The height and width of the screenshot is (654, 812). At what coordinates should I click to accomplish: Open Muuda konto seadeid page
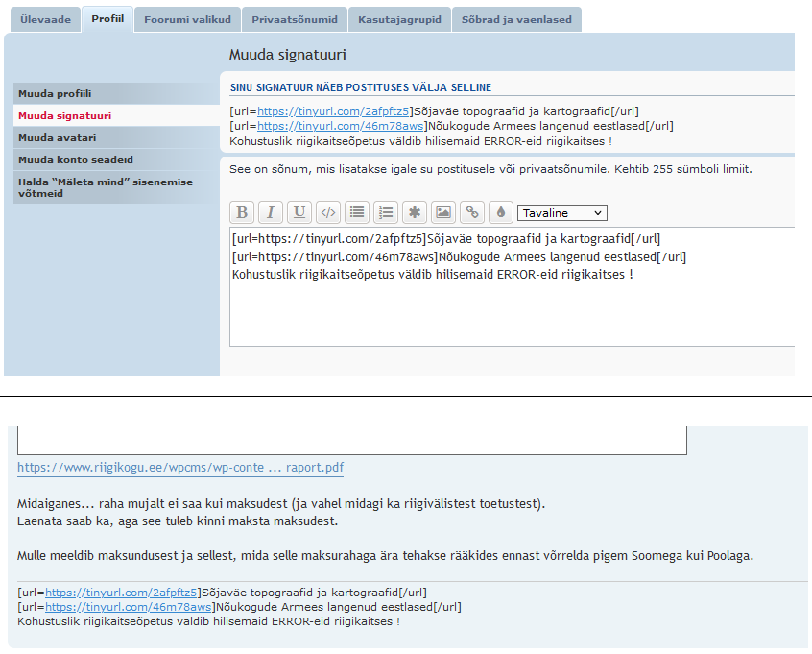[76, 159]
